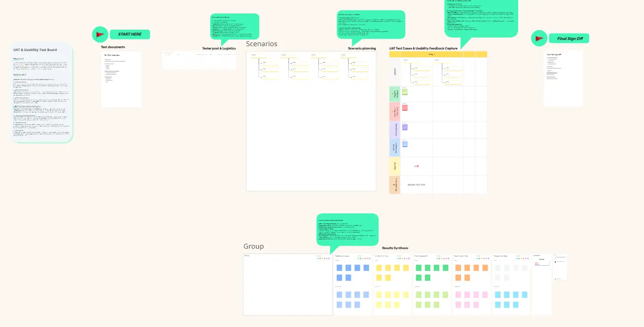Click the purple sticky note in feedback table
The height and width of the screenshot is (327, 644).
[405, 127]
